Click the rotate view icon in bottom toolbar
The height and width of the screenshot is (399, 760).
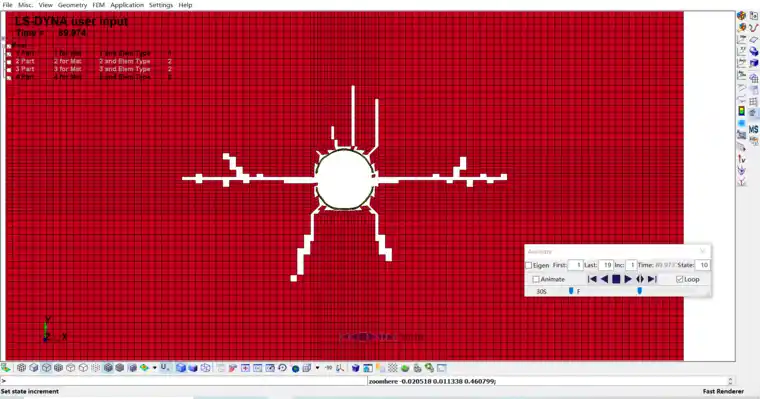tap(283, 368)
